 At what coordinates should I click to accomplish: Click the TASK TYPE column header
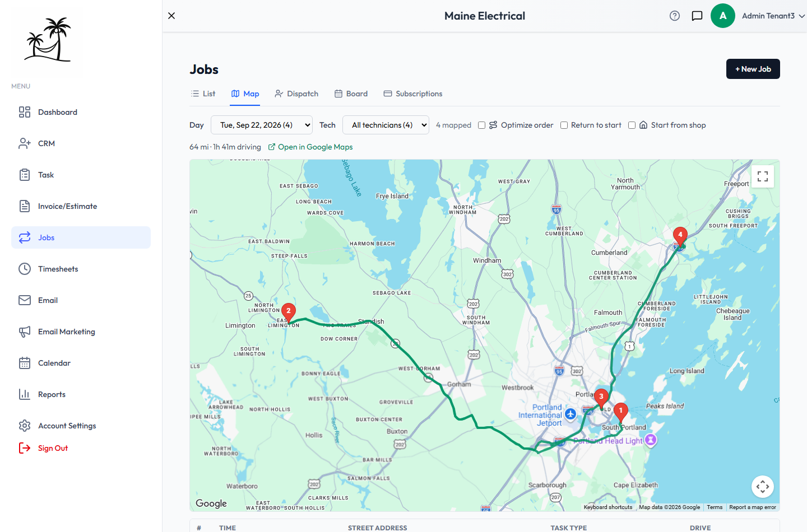point(569,528)
